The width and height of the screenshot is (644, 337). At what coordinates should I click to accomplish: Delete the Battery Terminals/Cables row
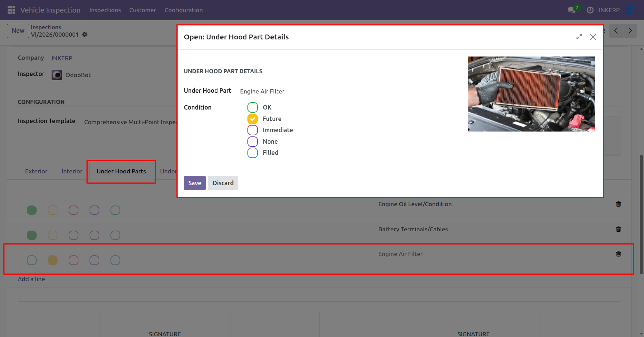[x=619, y=229]
